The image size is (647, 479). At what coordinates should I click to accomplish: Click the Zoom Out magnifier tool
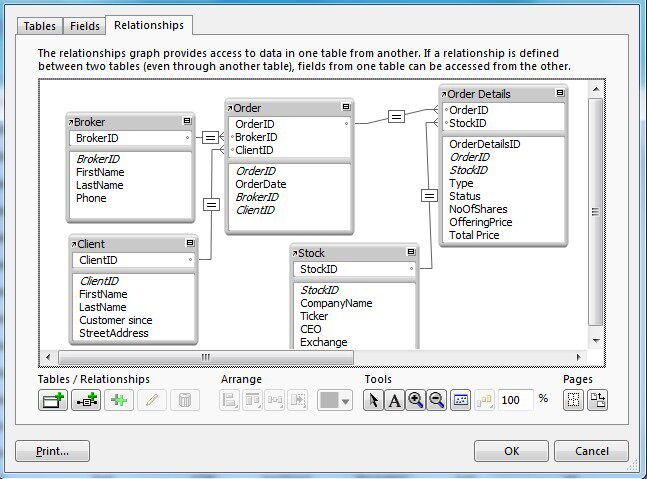pos(436,400)
